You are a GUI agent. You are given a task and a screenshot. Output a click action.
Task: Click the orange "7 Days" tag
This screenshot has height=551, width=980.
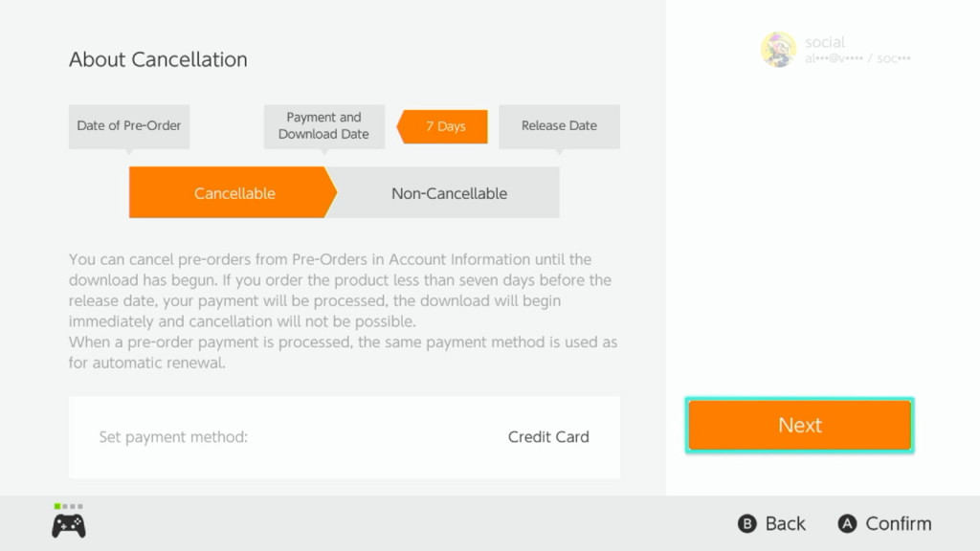[444, 126]
